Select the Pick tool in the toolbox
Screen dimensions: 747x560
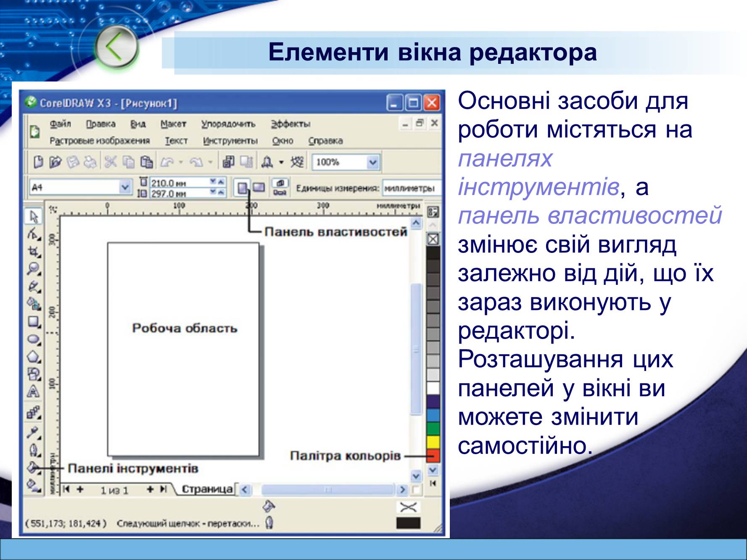point(34,216)
